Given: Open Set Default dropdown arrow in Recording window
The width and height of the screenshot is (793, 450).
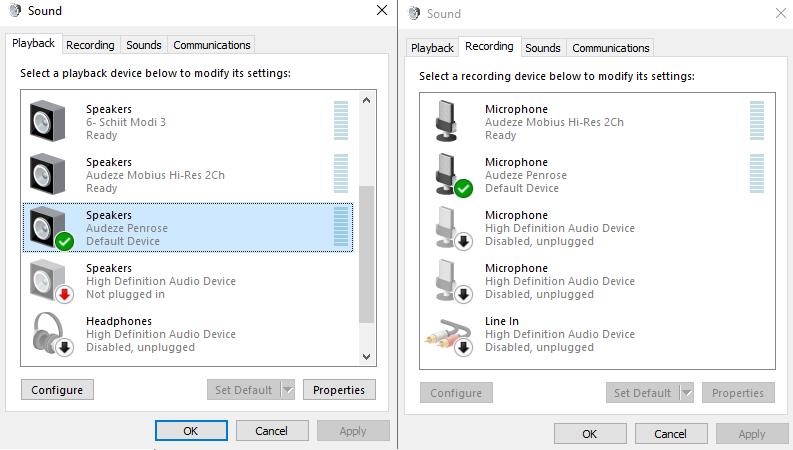Looking at the screenshot, I should pyautogui.click(x=687, y=393).
